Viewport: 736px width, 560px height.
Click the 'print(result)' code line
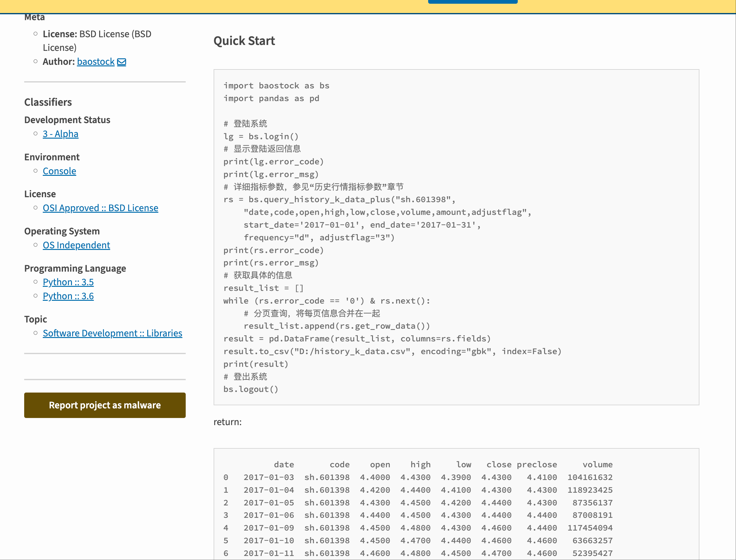[x=256, y=364]
